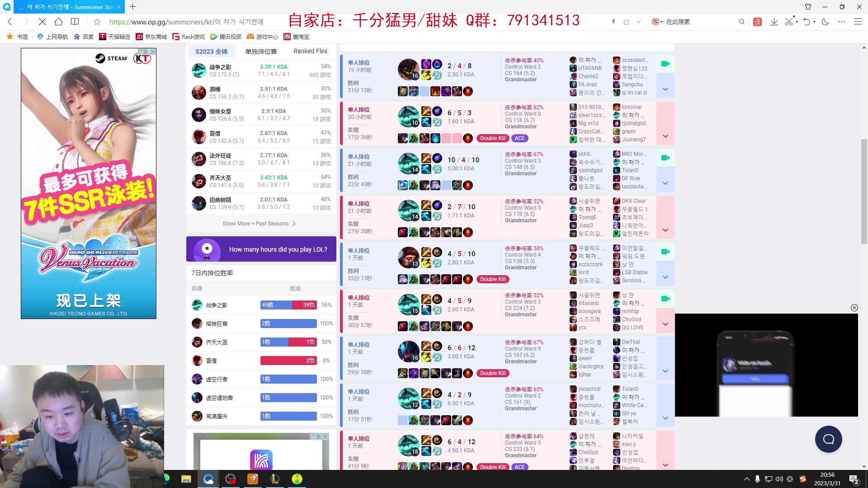Click the bookmark/star icon in toolbar

pos(97,21)
